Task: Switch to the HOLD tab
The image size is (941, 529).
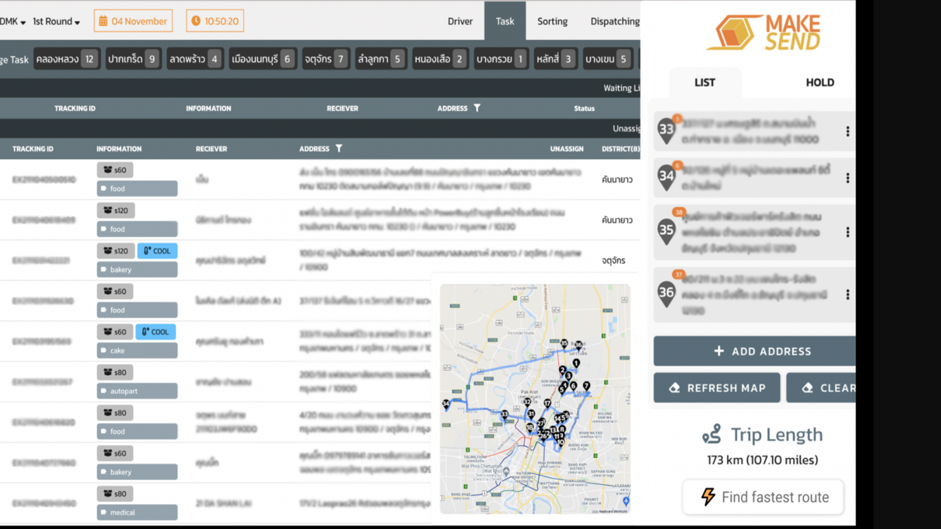Action: [819, 83]
